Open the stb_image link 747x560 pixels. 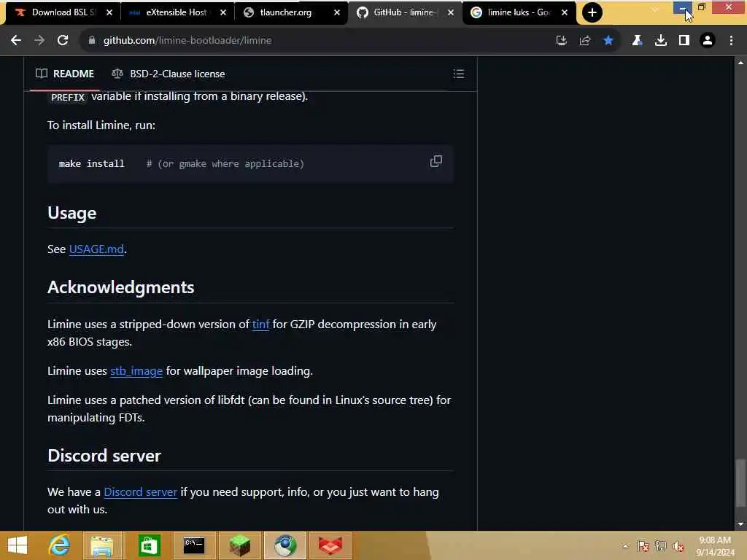coord(136,371)
